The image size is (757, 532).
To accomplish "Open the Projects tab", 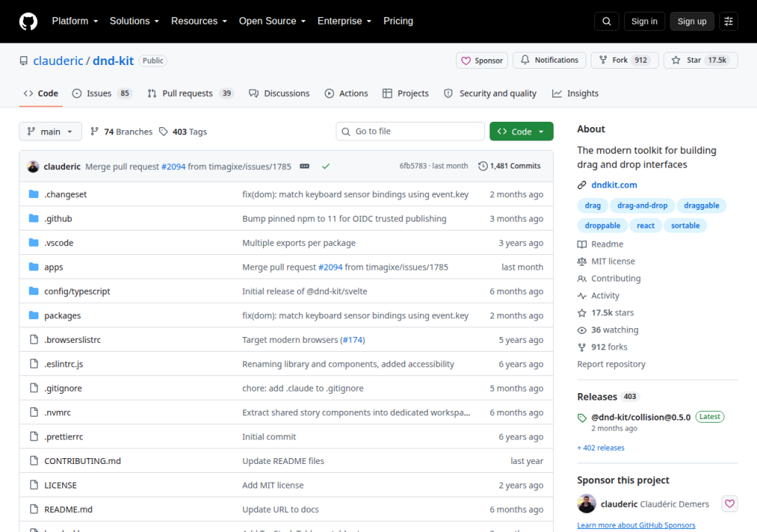I will 406,93.
